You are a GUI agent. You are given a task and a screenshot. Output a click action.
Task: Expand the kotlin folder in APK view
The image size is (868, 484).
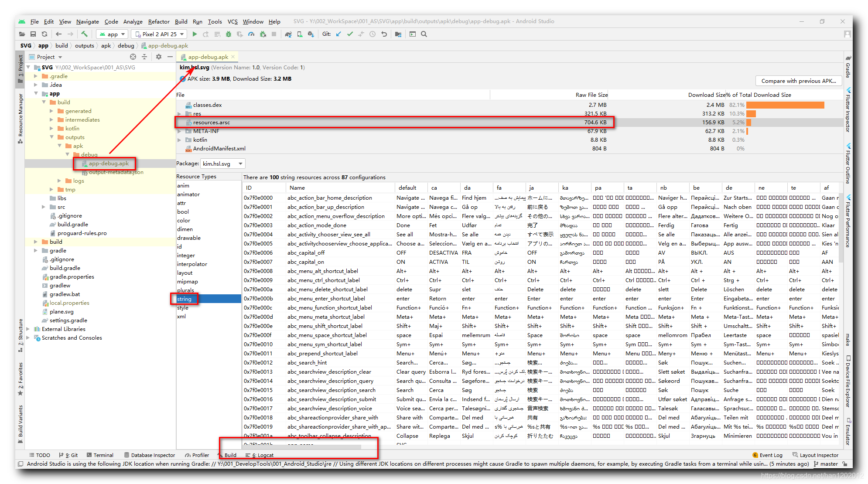182,140
